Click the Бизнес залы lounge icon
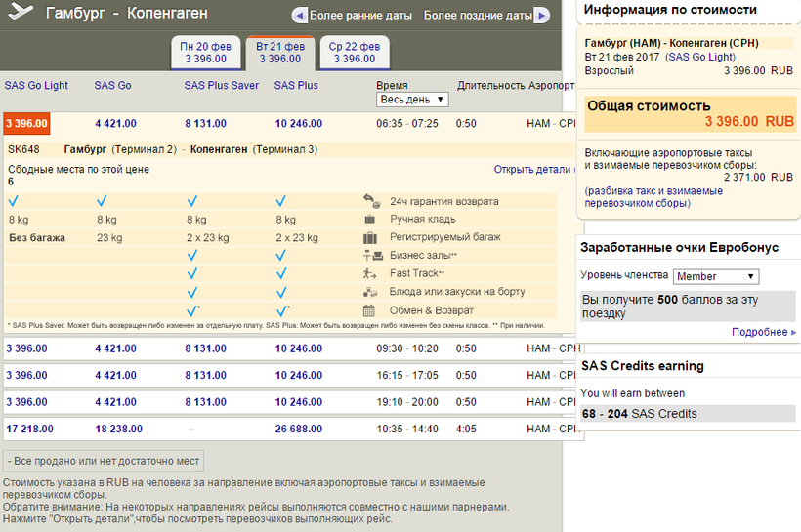801x532 pixels. [370, 256]
